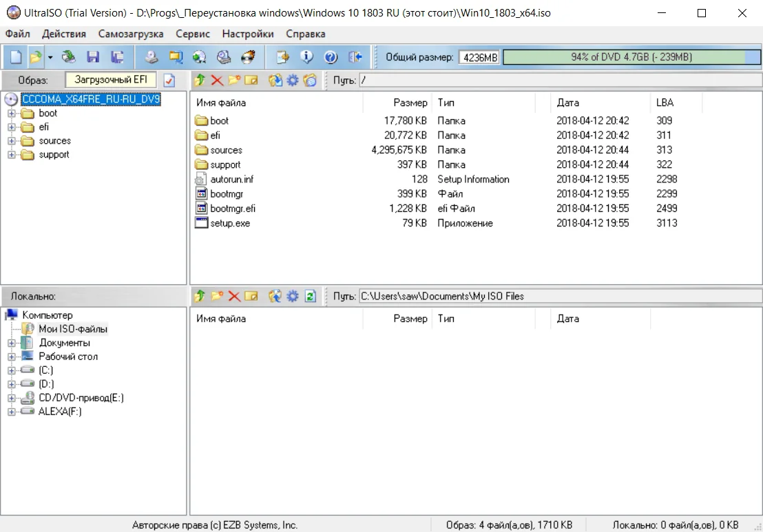Viewport: 763px width, 532px height.
Task: Click New Folder icon in image toolbar
Action: [x=234, y=80]
